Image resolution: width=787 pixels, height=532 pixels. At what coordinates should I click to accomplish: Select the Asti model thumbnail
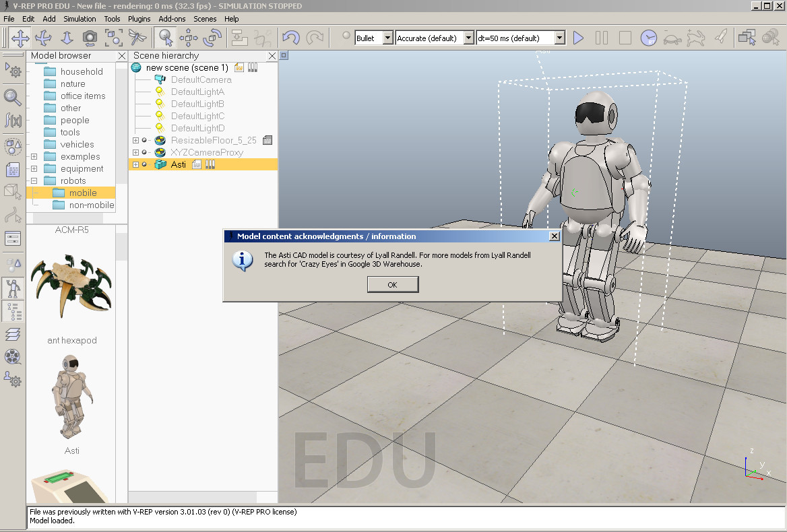71,396
